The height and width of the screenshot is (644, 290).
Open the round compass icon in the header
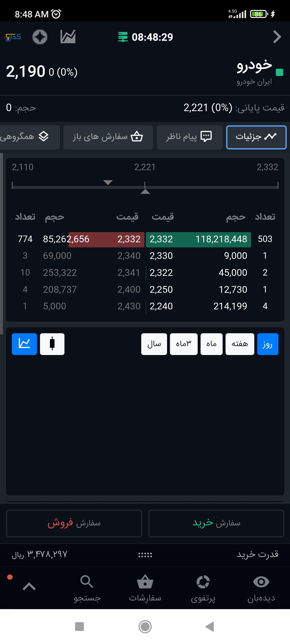40,37
